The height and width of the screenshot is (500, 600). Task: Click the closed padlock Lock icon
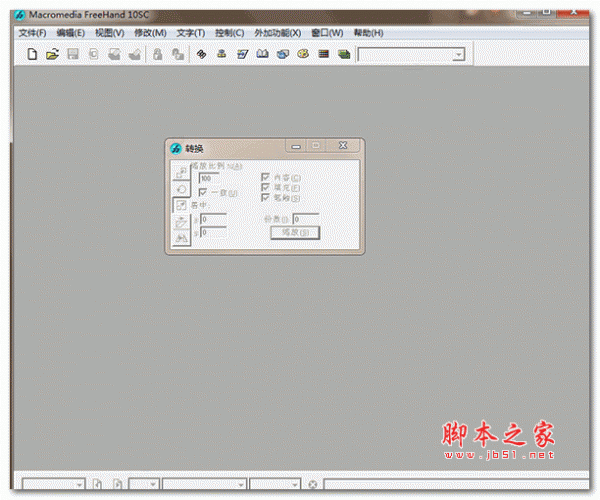157,54
